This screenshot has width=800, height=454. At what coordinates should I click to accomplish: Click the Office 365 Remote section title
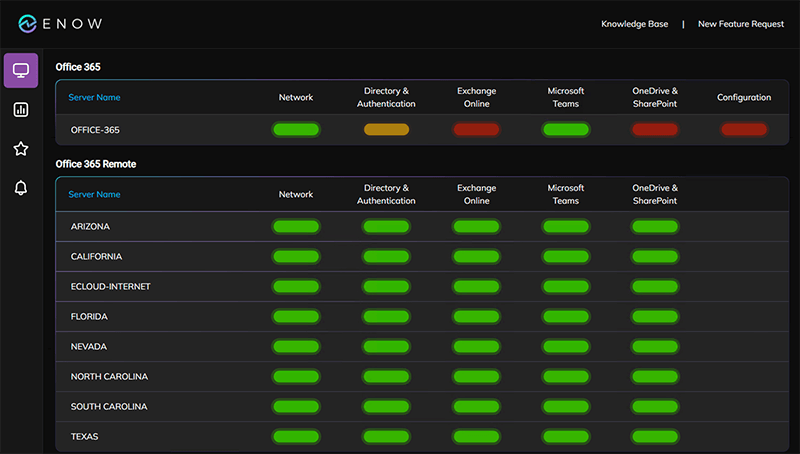[x=96, y=164]
